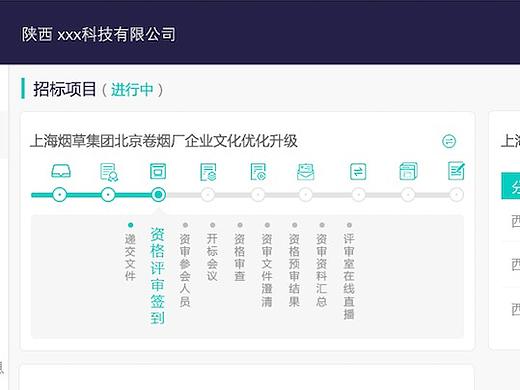Click the 招标项目 section heading
The image size is (520, 390).
(65, 89)
